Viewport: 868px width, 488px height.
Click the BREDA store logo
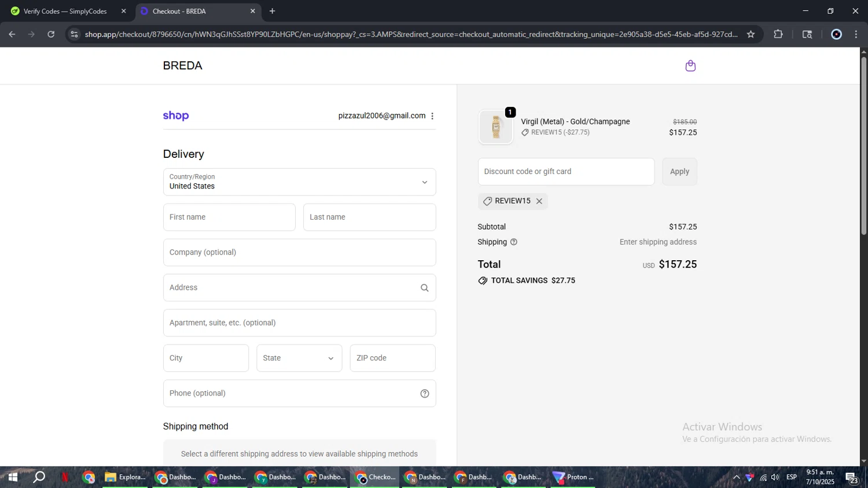point(182,66)
